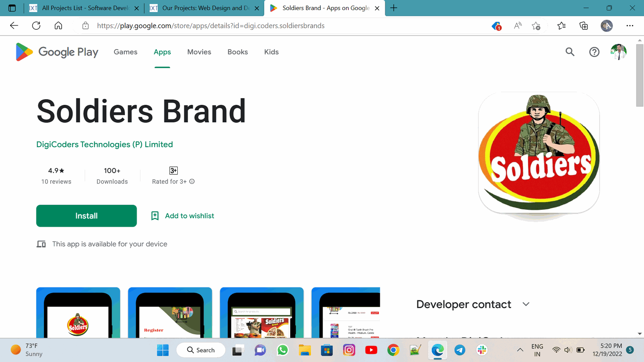Open the Kids section

[271, 52]
